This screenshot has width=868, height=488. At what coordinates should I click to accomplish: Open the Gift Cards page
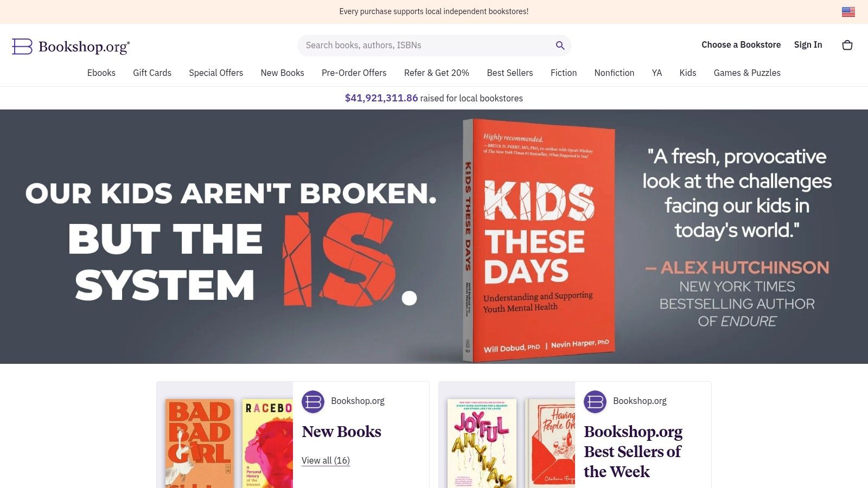click(152, 73)
